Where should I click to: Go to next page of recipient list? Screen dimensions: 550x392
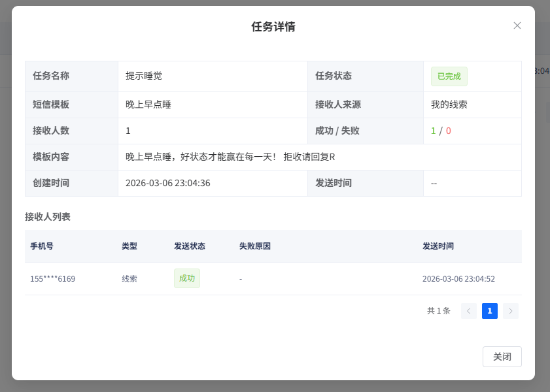(511, 311)
